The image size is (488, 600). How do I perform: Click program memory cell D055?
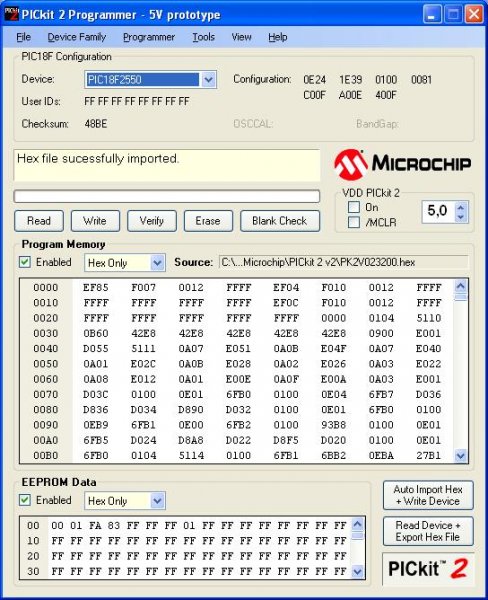[96, 349]
